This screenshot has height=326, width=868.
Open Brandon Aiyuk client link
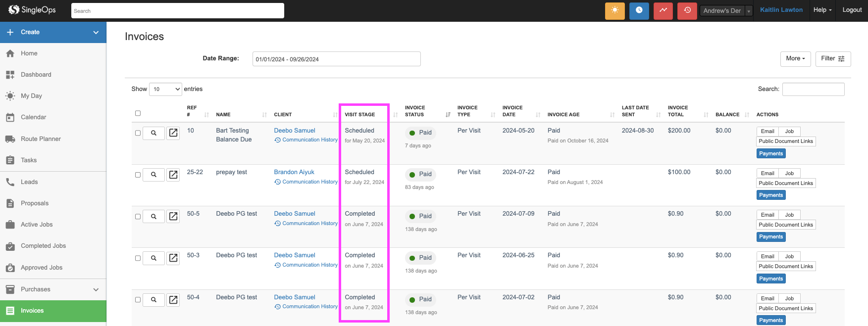point(294,172)
